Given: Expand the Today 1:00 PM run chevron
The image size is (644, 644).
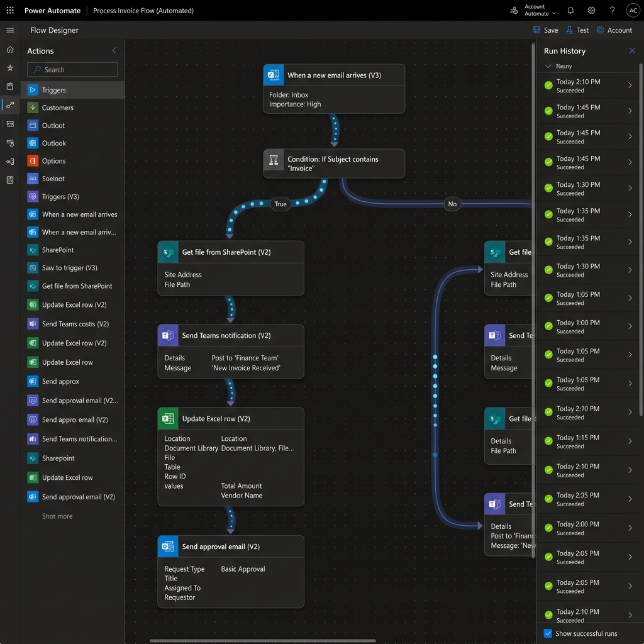Looking at the screenshot, I should tap(630, 326).
